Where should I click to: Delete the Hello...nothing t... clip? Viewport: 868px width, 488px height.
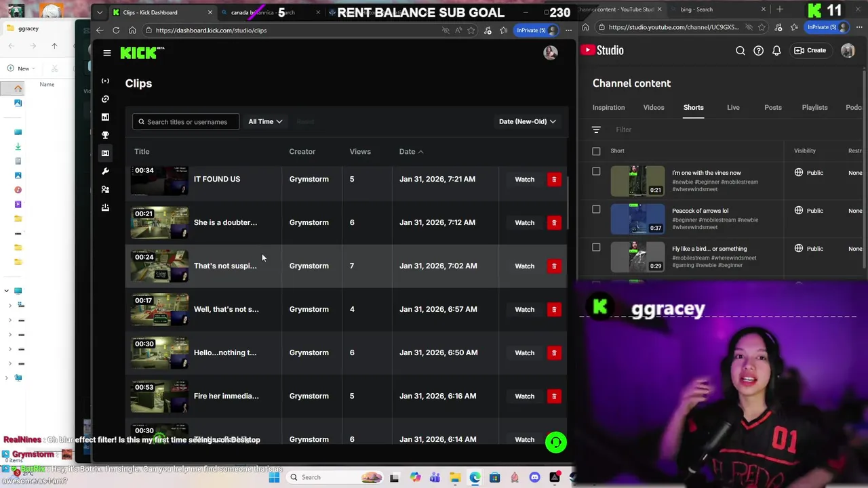point(554,352)
